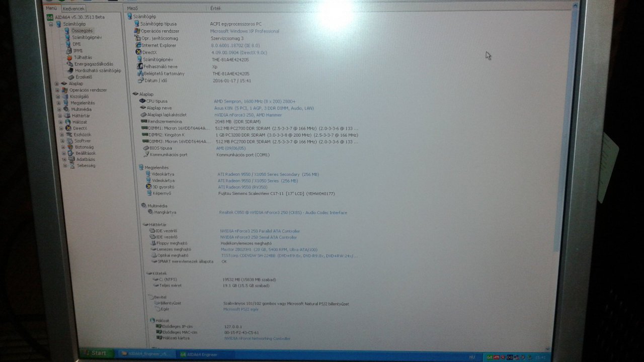Open the Microsoft Windows XP Professional link
This screenshot has height=362, width=644.
pyautogui.click(x=245, y=31)
